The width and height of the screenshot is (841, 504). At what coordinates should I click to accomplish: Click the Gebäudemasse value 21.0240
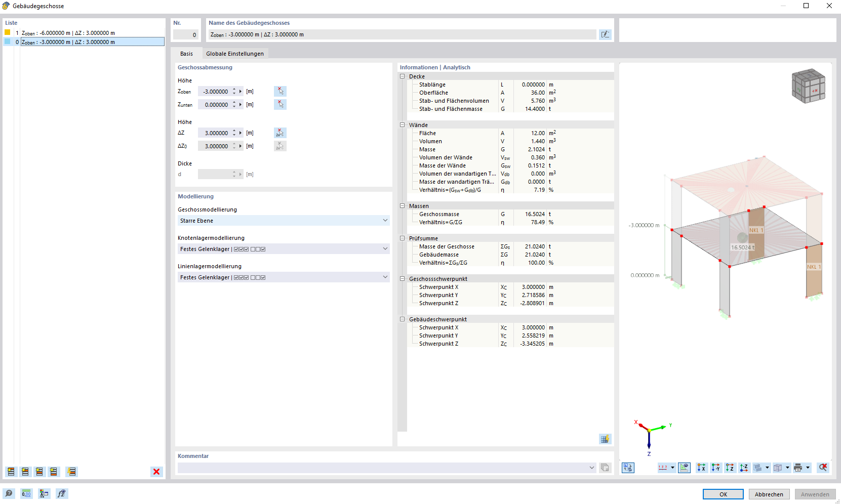535,255
